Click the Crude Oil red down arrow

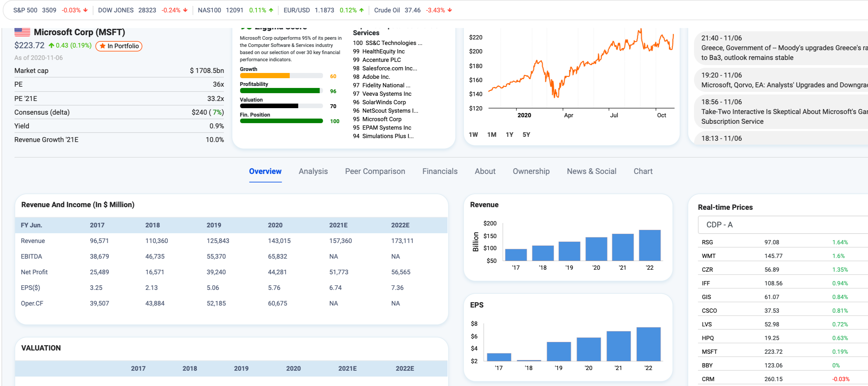(450, 10)
